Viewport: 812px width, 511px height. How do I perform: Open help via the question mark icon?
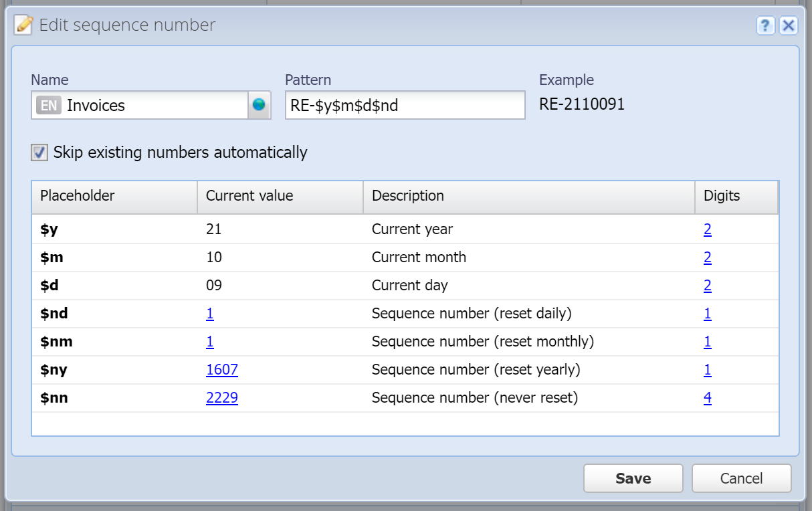765,26
